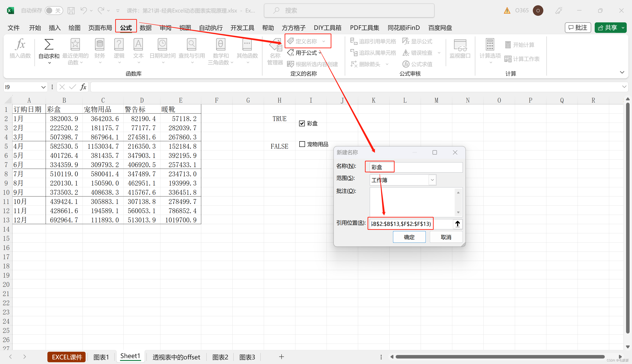Open the Share (共享) button dropdown arrow

(623, 28)
